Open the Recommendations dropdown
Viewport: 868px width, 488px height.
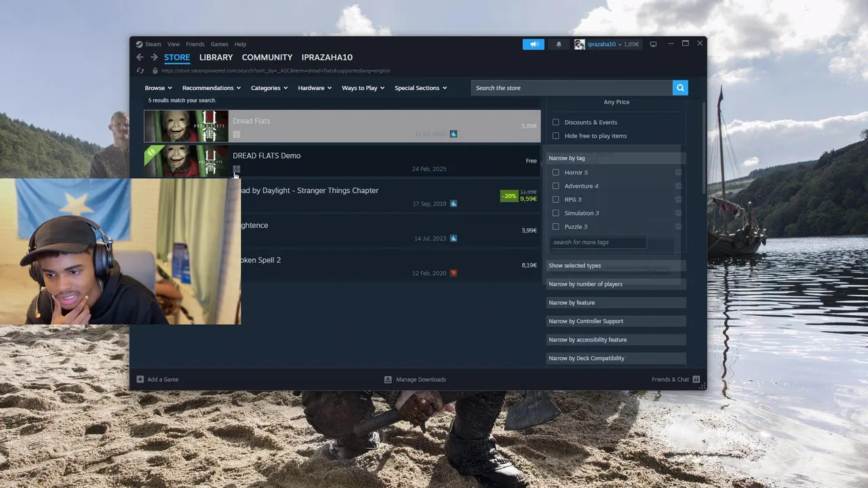(212, 88)
